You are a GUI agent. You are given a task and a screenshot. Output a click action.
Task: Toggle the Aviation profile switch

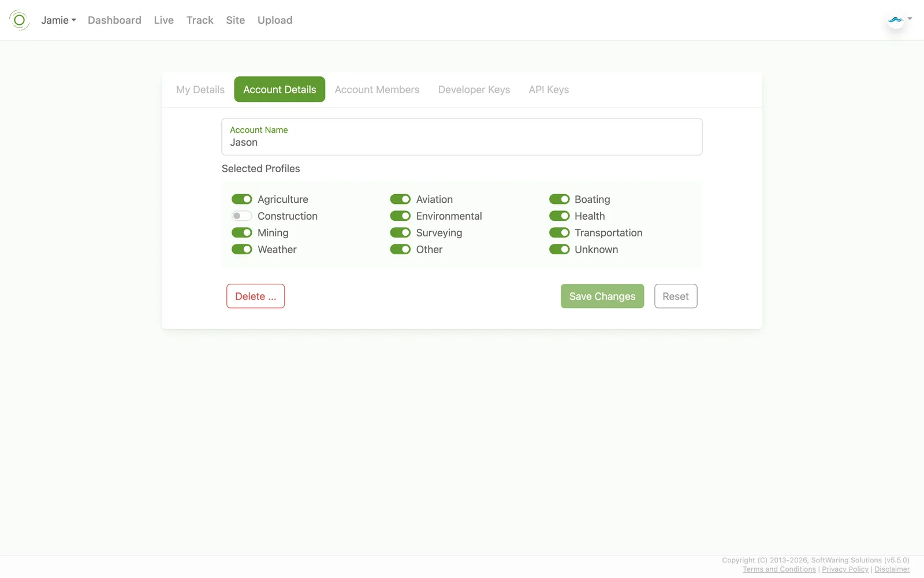point(400,199)
